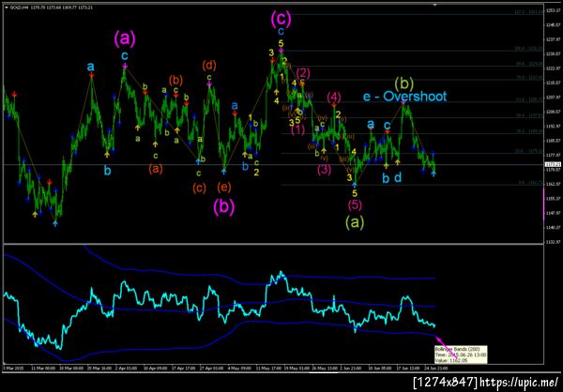Click the chart shift triangle marker at top
Image resolution: width=563 pixels, height=392 pixels.
click(435, 5)
